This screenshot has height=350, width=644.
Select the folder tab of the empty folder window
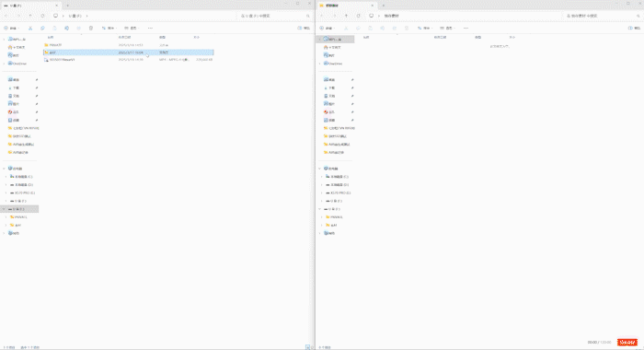coord(346,6)
